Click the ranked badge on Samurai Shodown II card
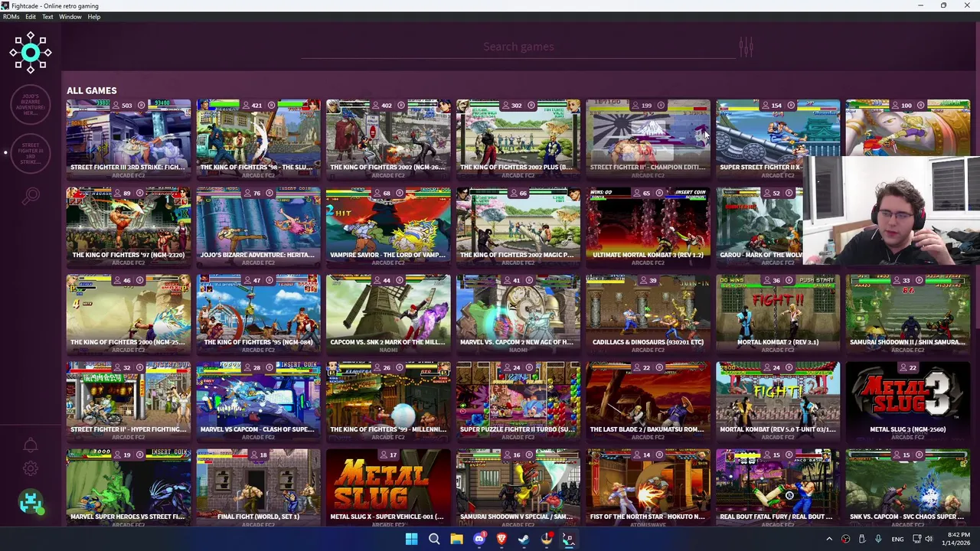This screenshot has height=551, width=980. tap(920, 280)
